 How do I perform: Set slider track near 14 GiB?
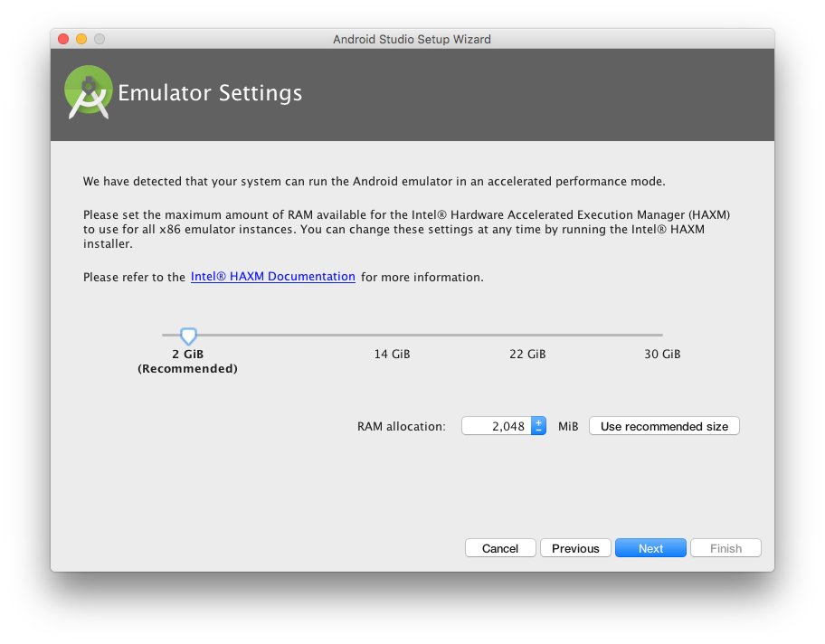392,335
